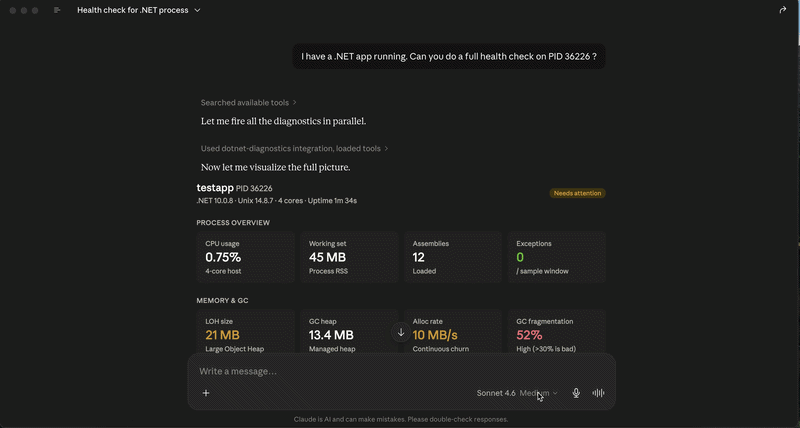Click the .NET 10.0.8 runtime info line
Viewport: 800px width, 428px height.
pos(277,201)
